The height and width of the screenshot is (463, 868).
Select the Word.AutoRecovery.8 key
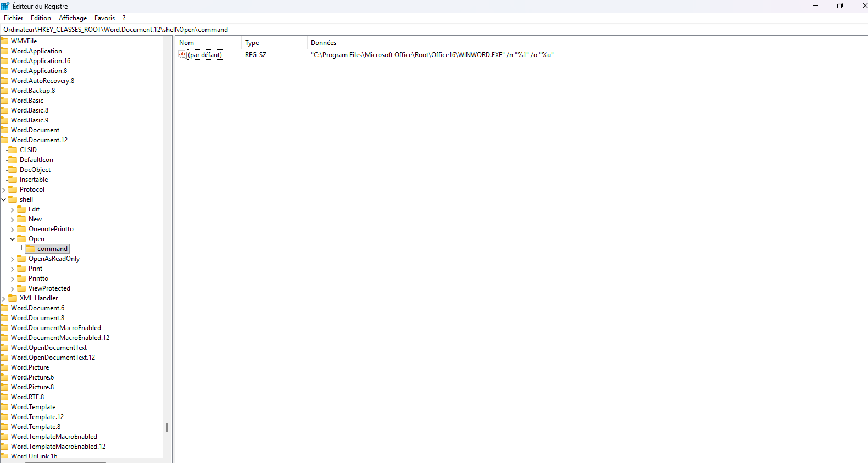(42, 81)
